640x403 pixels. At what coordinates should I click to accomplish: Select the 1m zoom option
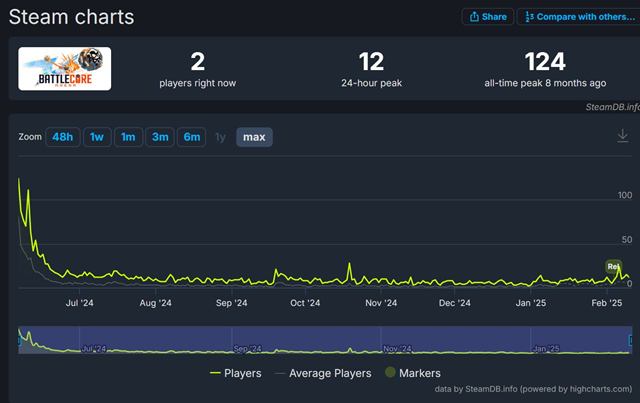click(x=128, y=137)
